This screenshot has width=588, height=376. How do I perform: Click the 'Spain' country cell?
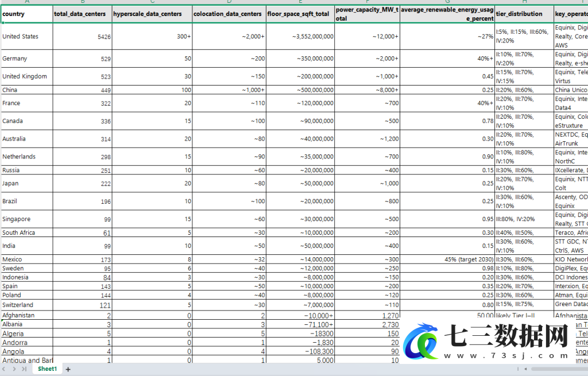click(x=27, y=286)
